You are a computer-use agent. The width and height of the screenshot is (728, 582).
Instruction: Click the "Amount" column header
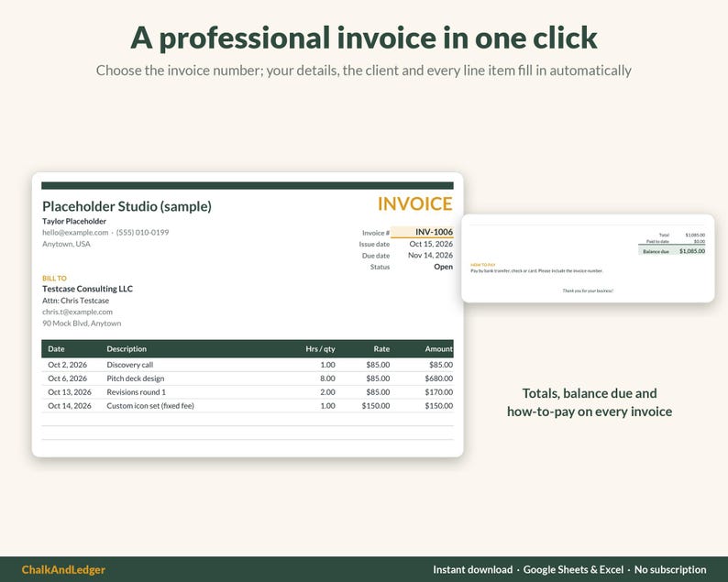point(439,349)
